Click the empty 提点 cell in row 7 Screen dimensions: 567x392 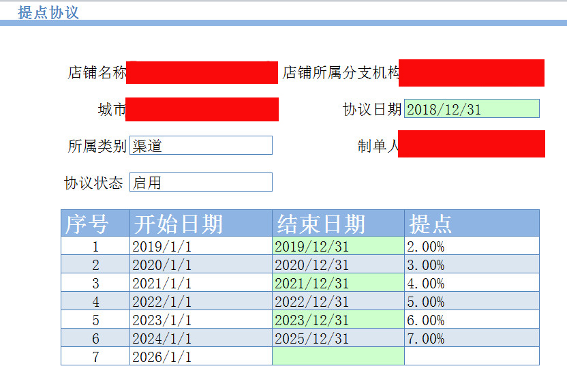pyautogui.click(x=472, y=357)
